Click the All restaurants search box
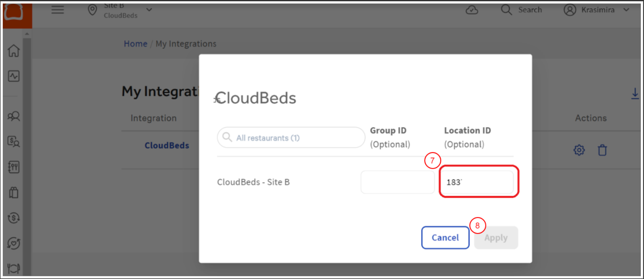The height and width of the screenshot is (279, 644). point(291,138)
